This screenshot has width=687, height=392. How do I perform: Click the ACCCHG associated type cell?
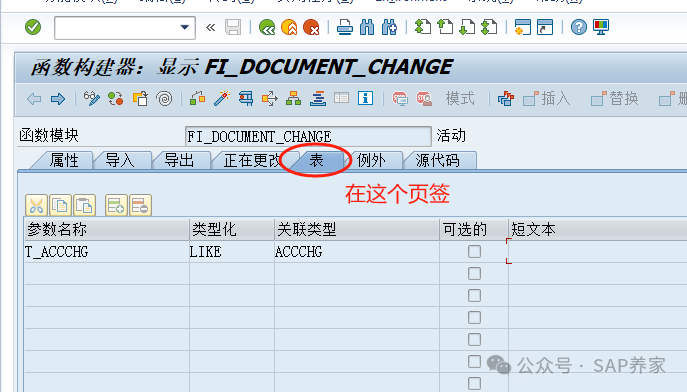point(357,252)
